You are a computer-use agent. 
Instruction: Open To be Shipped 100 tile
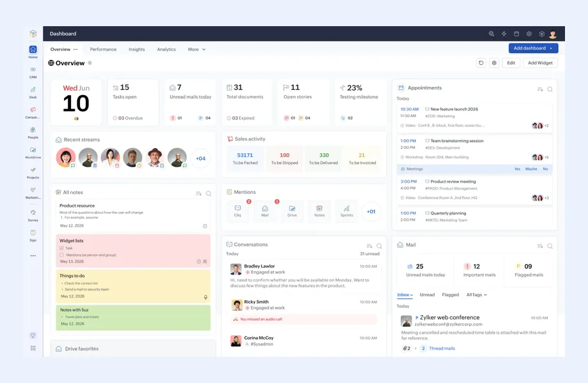coord(284,159)
